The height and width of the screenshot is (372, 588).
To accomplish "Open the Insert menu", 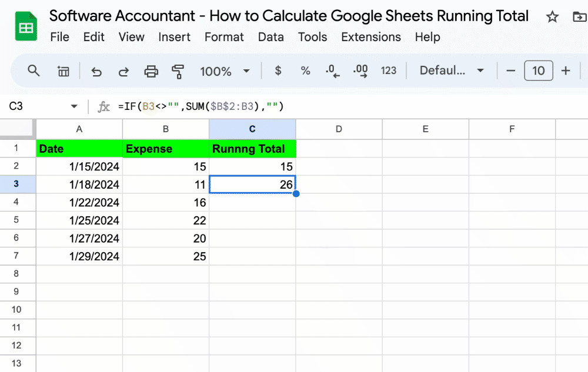I will (174, 37).
